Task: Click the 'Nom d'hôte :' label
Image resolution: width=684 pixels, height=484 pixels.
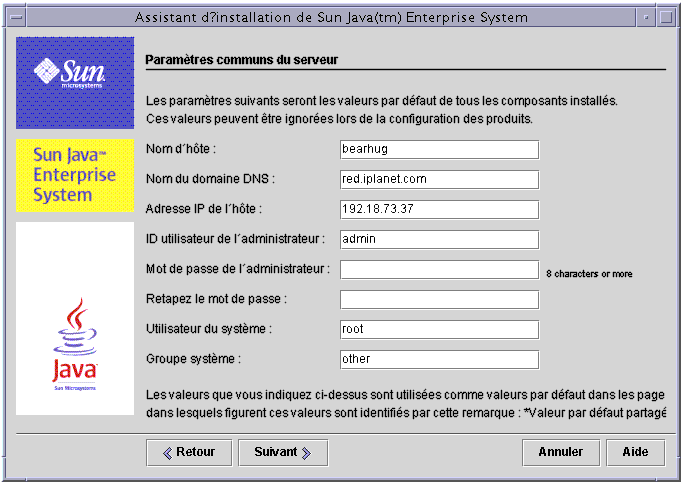Action: click(x=181, y=149)
